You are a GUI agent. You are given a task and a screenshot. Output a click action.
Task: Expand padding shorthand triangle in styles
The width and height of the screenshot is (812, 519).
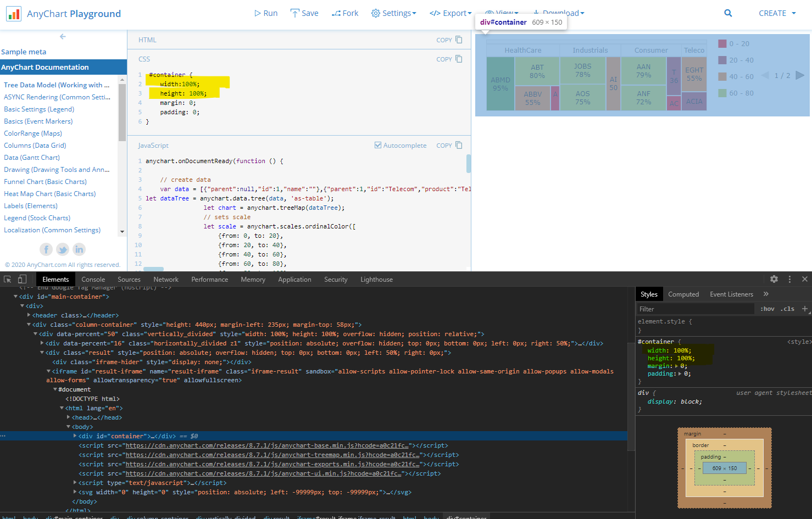(680, 374)
